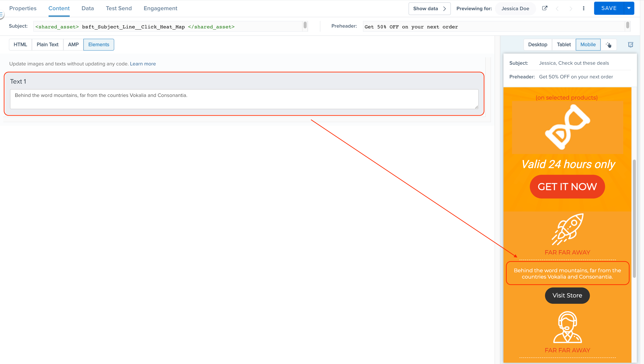Click the 'Behind the word mountains' preview paragraph
This screenshot has height=364, width=644.
[567, 274]
